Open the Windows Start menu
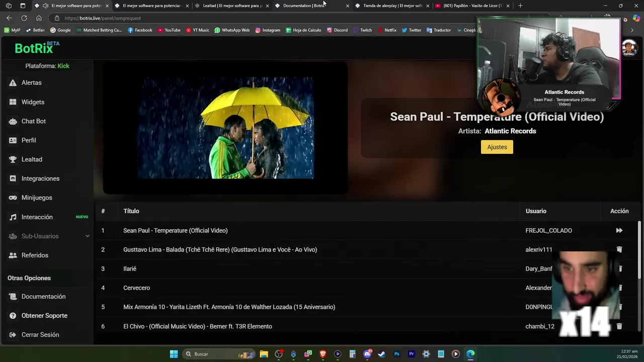Viewport: 644px width, 362px height. pyautogui.click(x=174, y=354)
